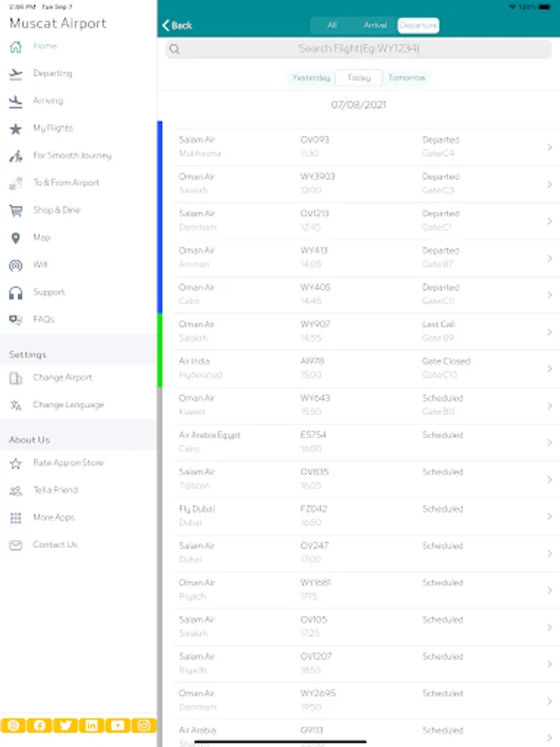Open the Change Airport setting label
The height and width of the screenshot is (747, 560).
click(62, 378)
